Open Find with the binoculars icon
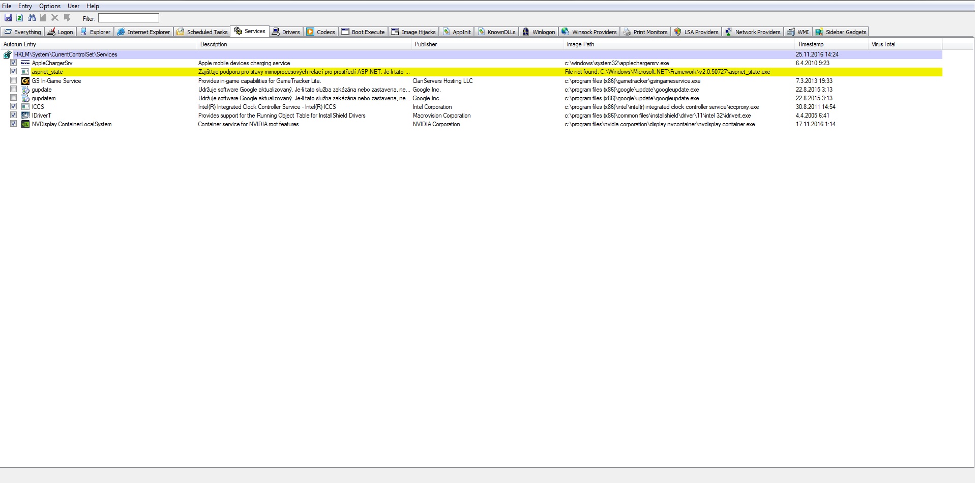Viewport: 980px width, 483px height. [x=32, y=18]
